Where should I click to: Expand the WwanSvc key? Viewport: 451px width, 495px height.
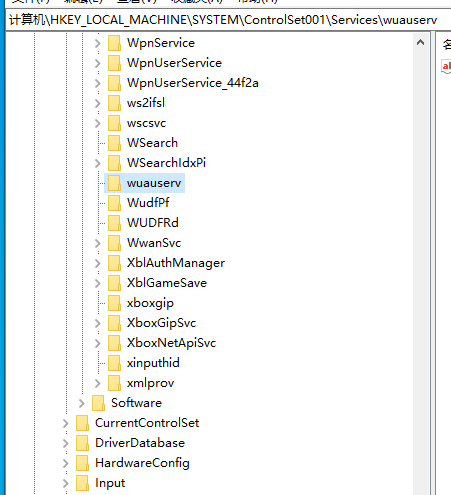[x=98, y=243]
